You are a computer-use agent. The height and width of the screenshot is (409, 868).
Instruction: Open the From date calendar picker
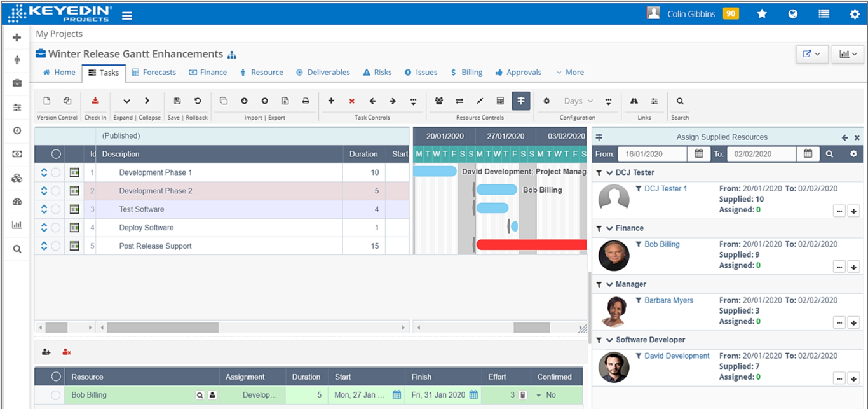coord(698,154)
